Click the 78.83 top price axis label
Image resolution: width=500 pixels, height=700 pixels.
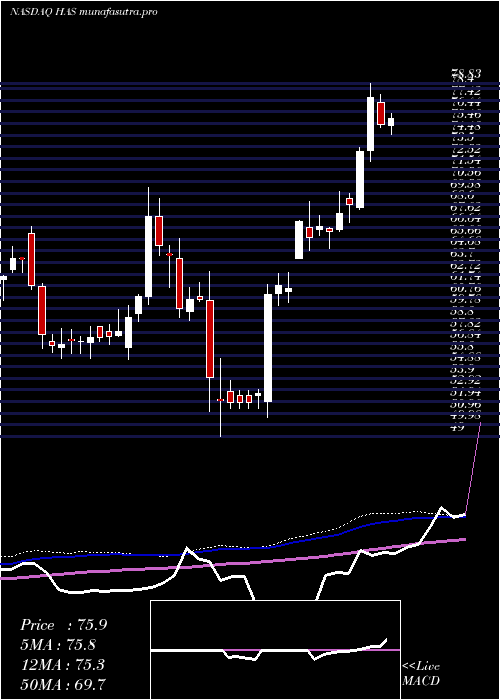[467, 76]
